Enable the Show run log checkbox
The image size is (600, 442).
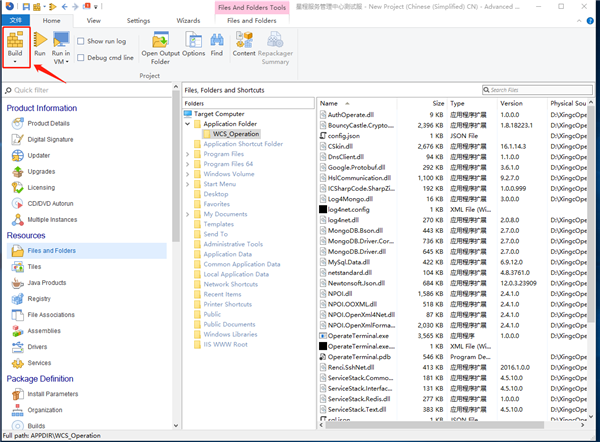pyautogui.click(x=81, y=41)
